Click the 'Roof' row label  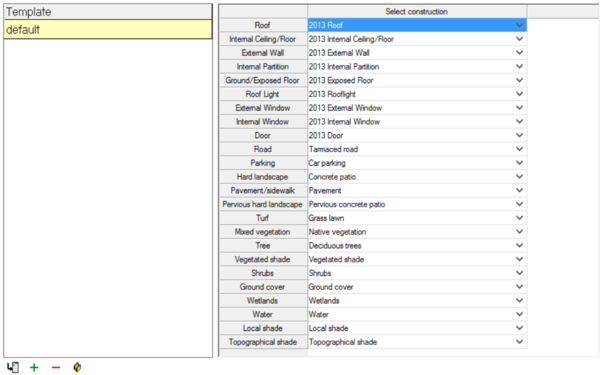tap(263, 25)
